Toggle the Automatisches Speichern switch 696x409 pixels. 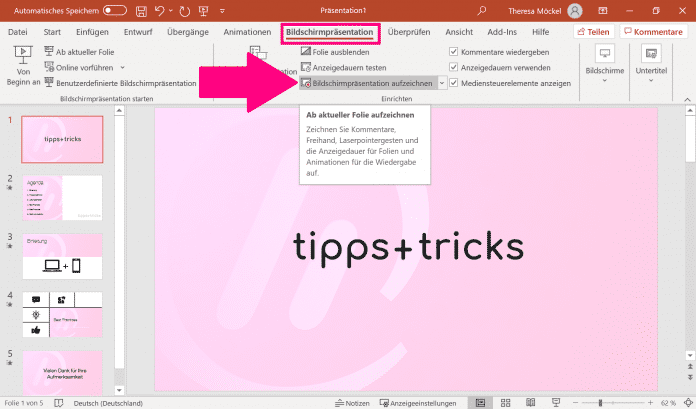tap(115, 10)
